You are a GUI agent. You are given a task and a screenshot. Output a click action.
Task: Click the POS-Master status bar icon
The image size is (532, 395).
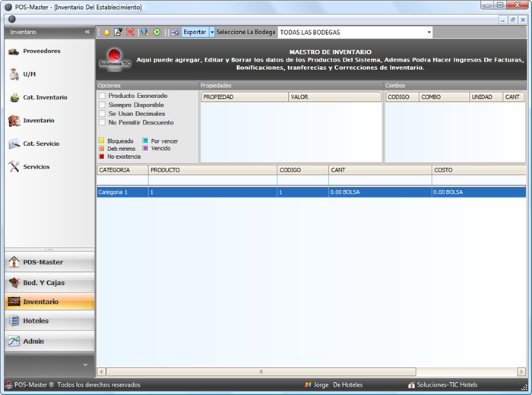[x=9, y=385]
